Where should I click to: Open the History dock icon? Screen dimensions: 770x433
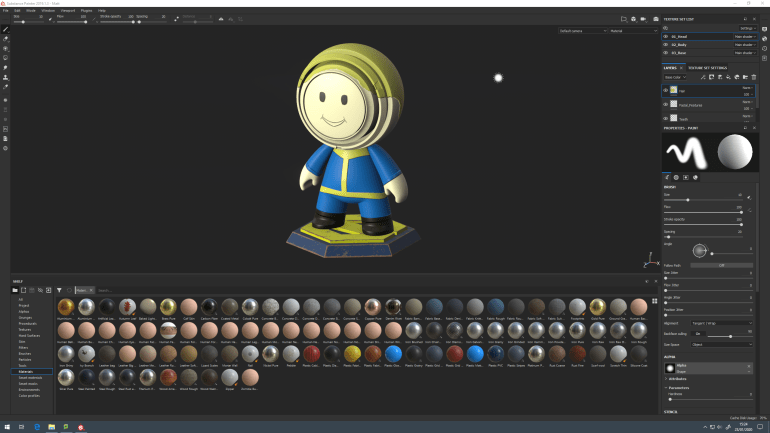[x=765, y=49]
